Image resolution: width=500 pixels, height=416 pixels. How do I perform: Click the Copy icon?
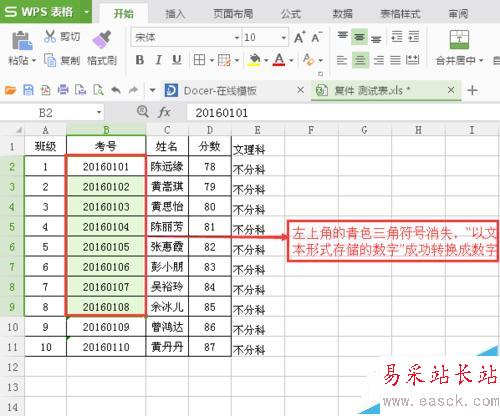pos(50,60)
